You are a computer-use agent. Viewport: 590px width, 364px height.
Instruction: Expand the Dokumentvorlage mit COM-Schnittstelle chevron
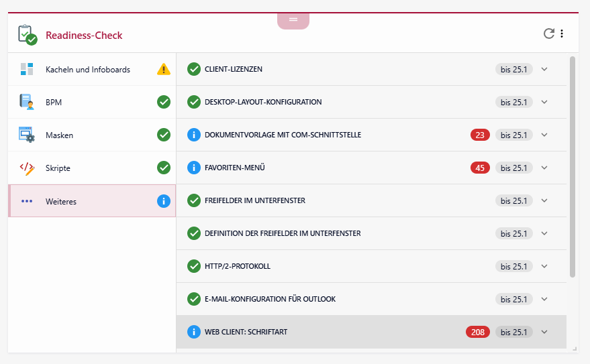coord(544,135)
